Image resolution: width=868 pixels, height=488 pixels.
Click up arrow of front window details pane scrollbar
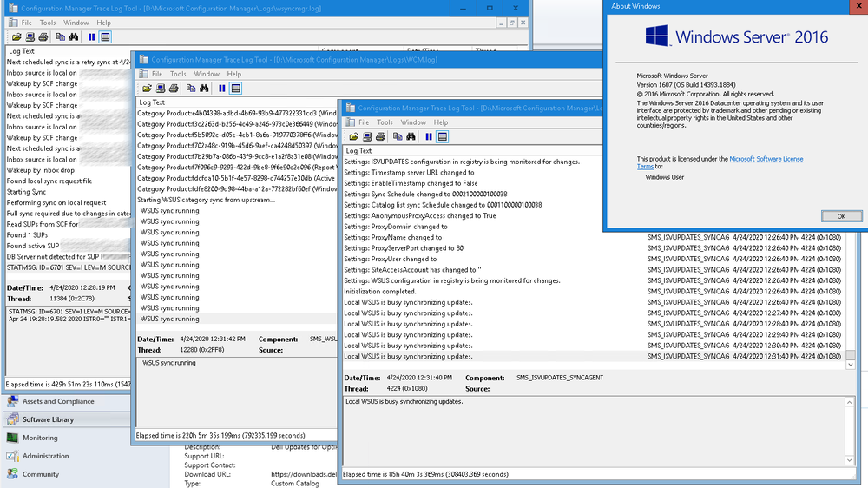pyautogui.click(x=850, y=401)
